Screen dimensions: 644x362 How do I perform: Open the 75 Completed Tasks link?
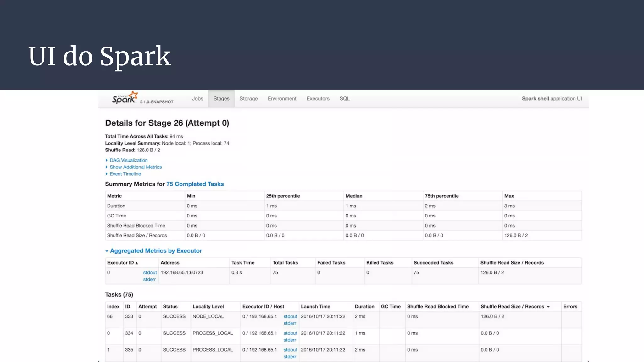point(195,184)
